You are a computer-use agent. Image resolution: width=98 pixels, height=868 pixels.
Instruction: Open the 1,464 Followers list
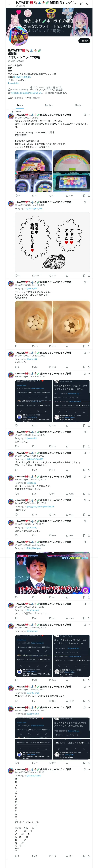[x=33, y=98]
